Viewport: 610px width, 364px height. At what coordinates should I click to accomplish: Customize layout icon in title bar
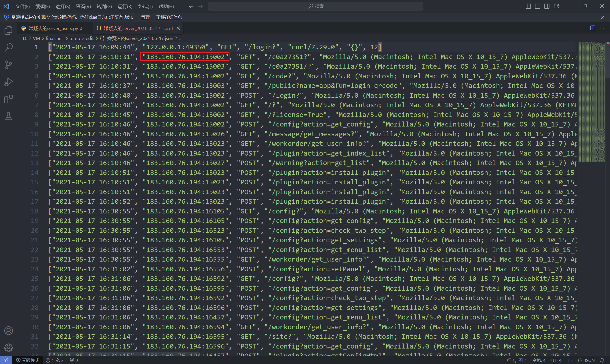556,6
